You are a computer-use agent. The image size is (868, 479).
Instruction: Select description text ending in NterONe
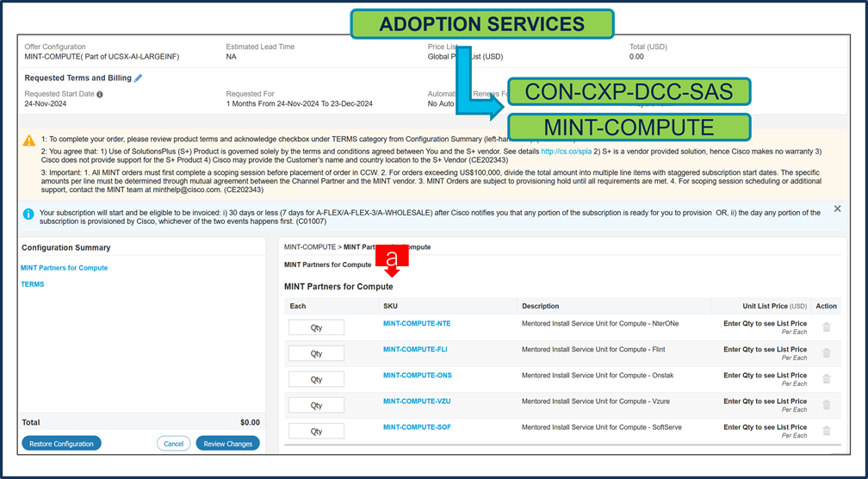pyautogui.click(x=600, y=323)
